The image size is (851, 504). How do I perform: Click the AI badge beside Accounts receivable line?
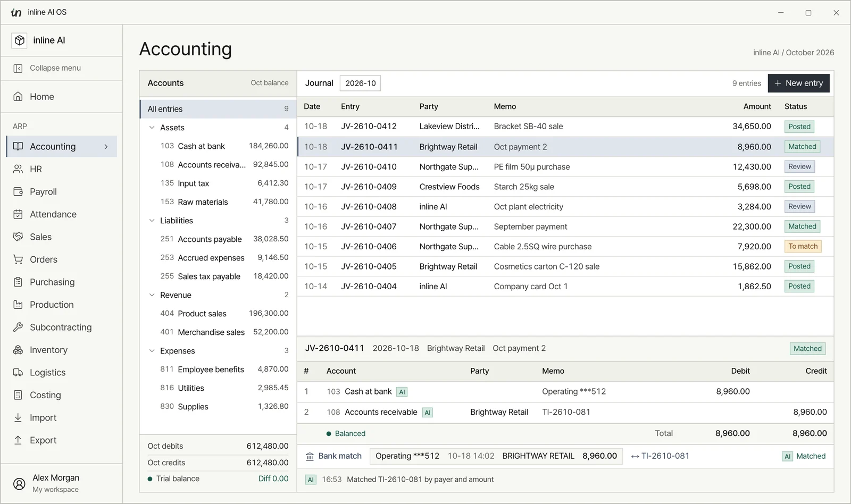[x=428, y=413]
